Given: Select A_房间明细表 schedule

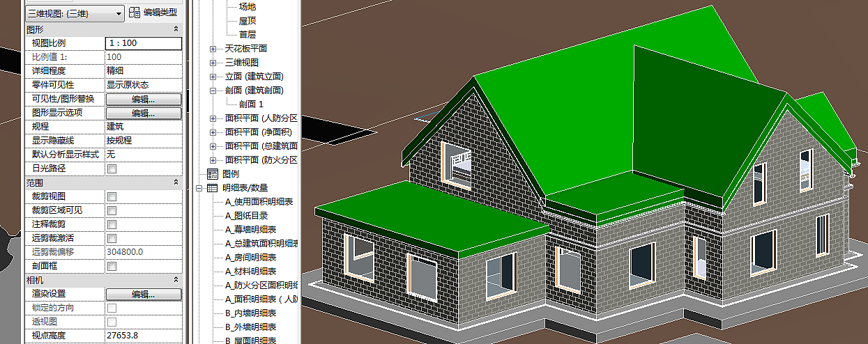Looking at the screenshot, I should click(250, 258).
